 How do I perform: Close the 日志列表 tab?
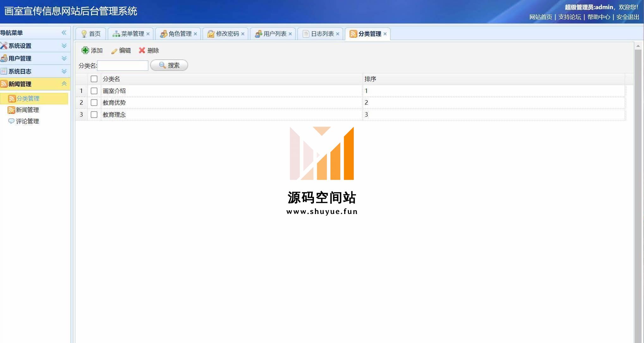[338, 34]
